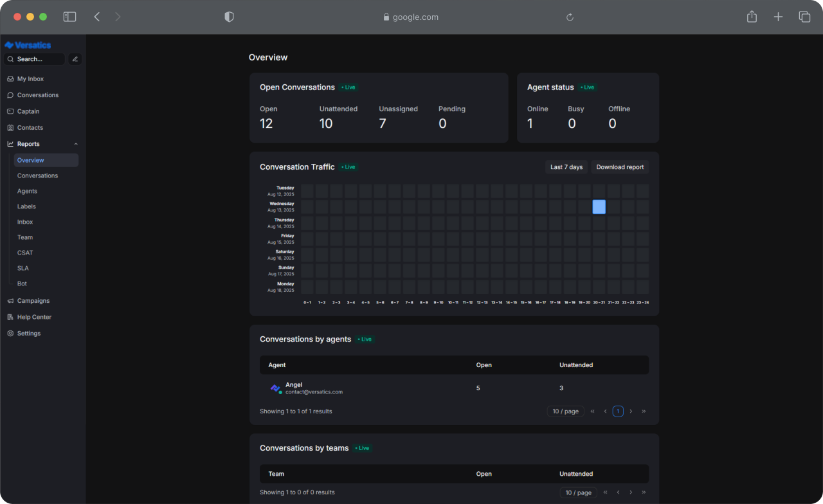Screen dimensions: 823x504
Task: Click the Conversations chat bubble icon
Action: tap(10, 95)
